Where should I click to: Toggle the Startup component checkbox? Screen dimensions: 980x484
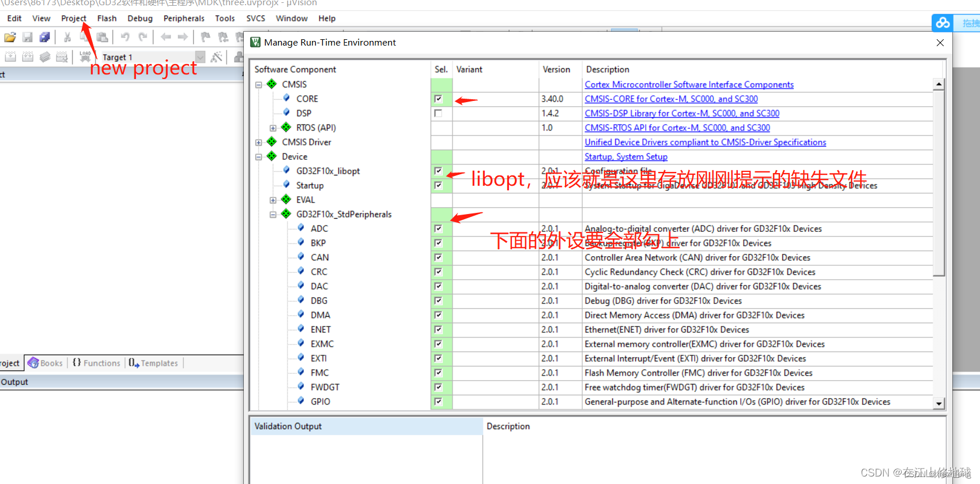[438, 185]
